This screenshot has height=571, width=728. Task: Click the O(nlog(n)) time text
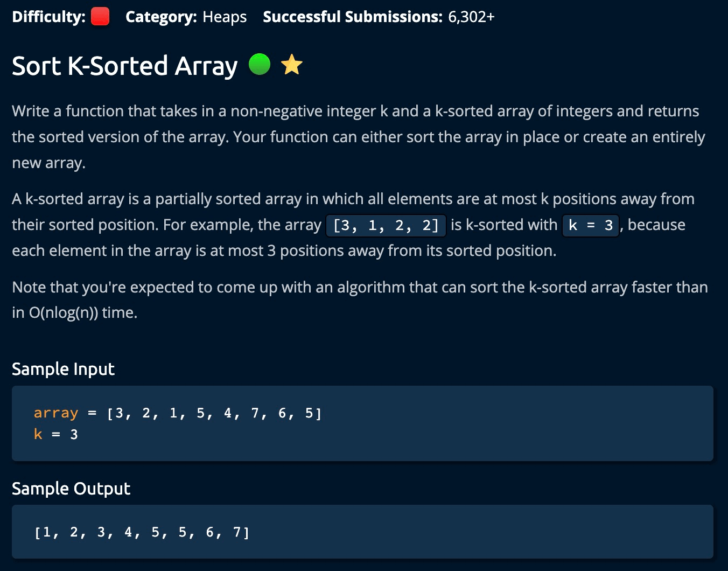click(x=74, y=312)
